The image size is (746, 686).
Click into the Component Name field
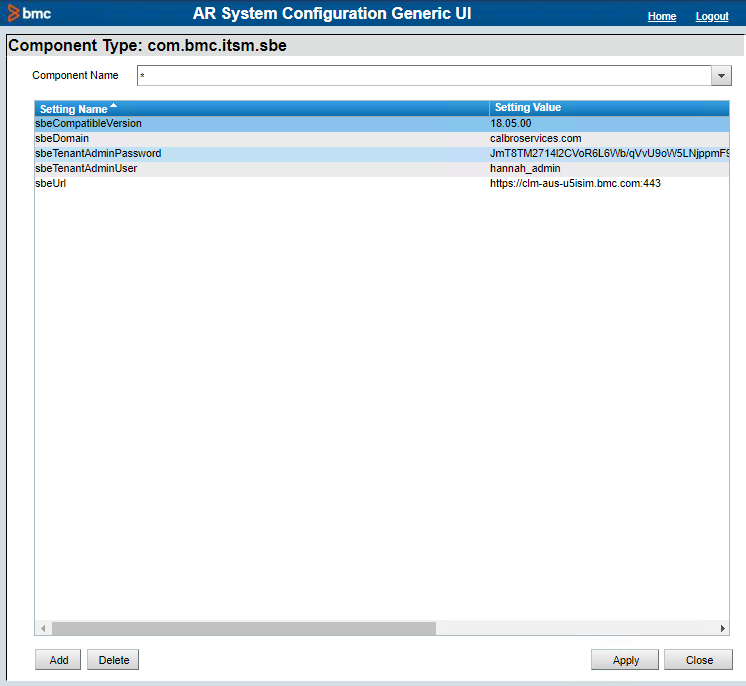(x=424, y=76)
